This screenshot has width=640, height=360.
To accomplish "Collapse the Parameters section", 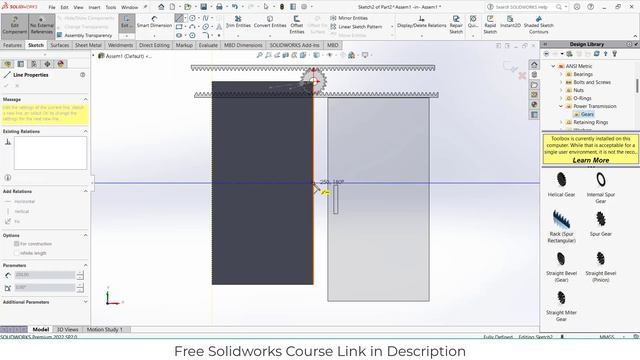I will pos(85,265).
